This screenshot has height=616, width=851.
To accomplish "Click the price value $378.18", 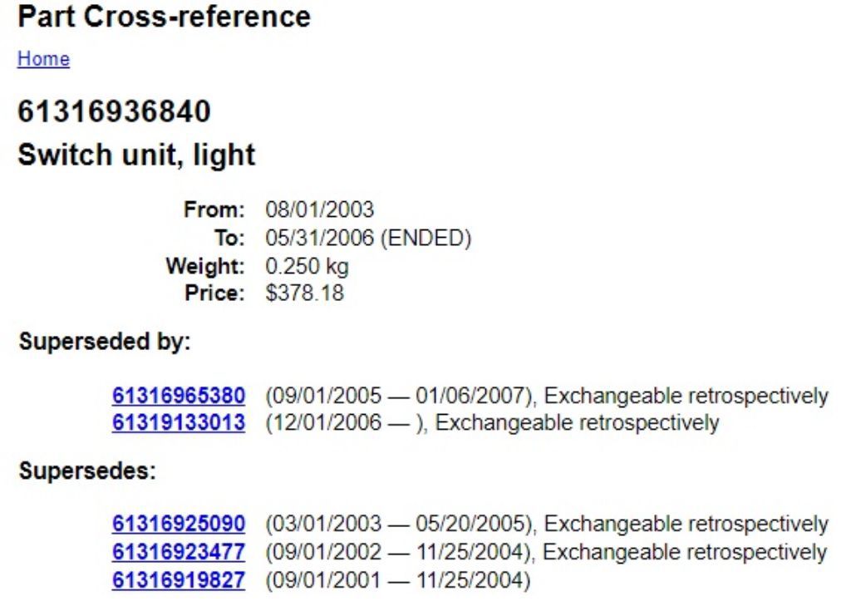I will point(304,293).
